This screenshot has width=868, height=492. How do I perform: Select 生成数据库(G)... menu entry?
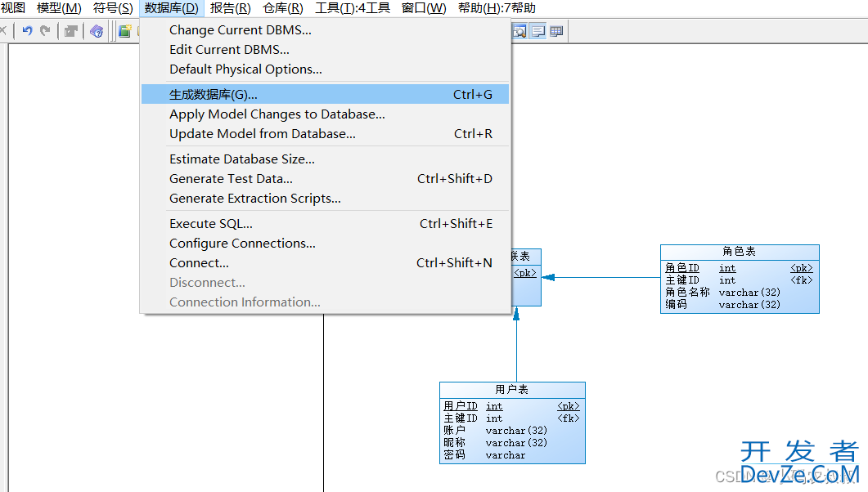[x=325, y=95]
